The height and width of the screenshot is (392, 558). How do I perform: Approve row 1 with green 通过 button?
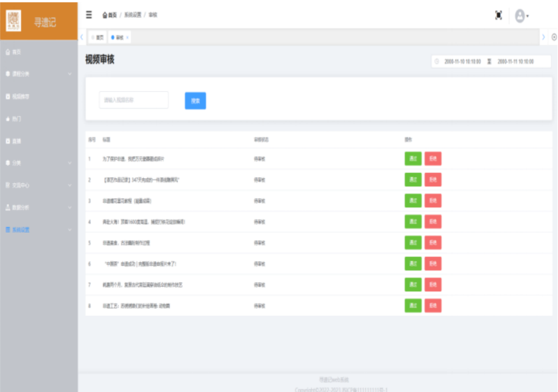pos(413,159)
